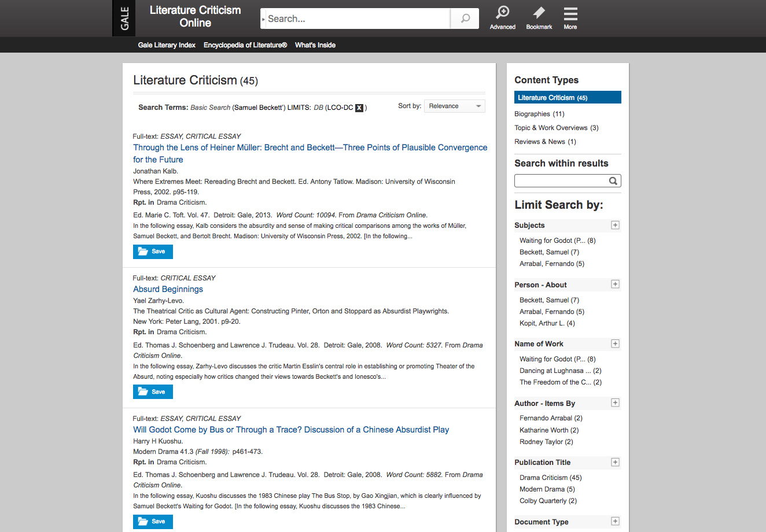Click the search-within-results magnifier icon
Viewport: 766px width, 532px height.
tap(613, 181)
